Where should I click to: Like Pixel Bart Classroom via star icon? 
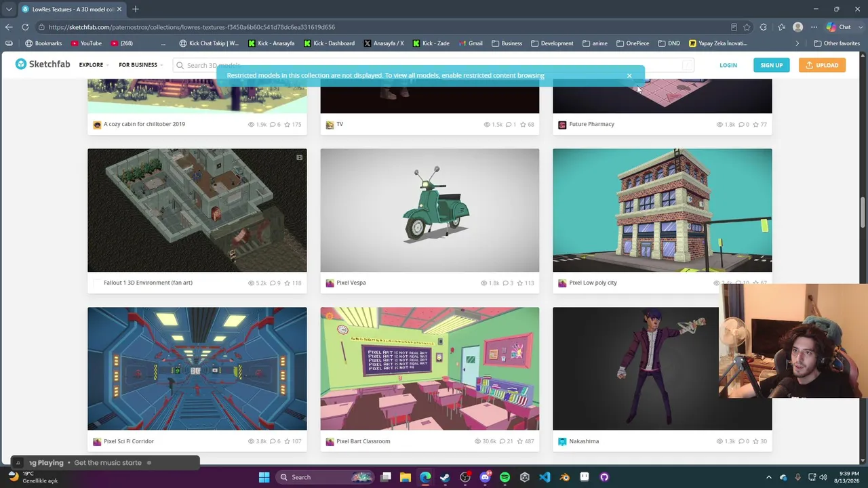click(521, 442)
